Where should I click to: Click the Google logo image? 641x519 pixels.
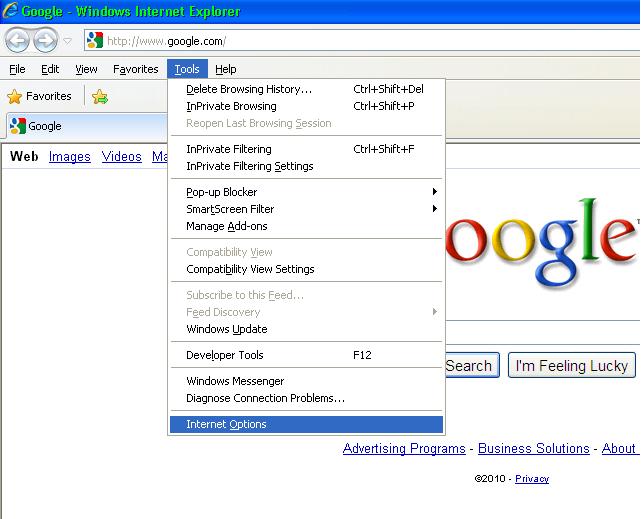point(543,244)
